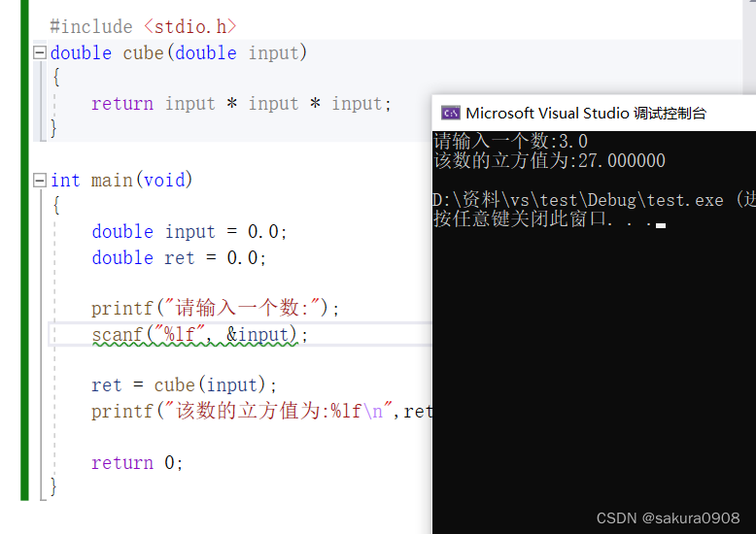Screen dimensions: 756x534
Task: Click the 'double cube(double input)' declaration
Action: pos(179,52)
